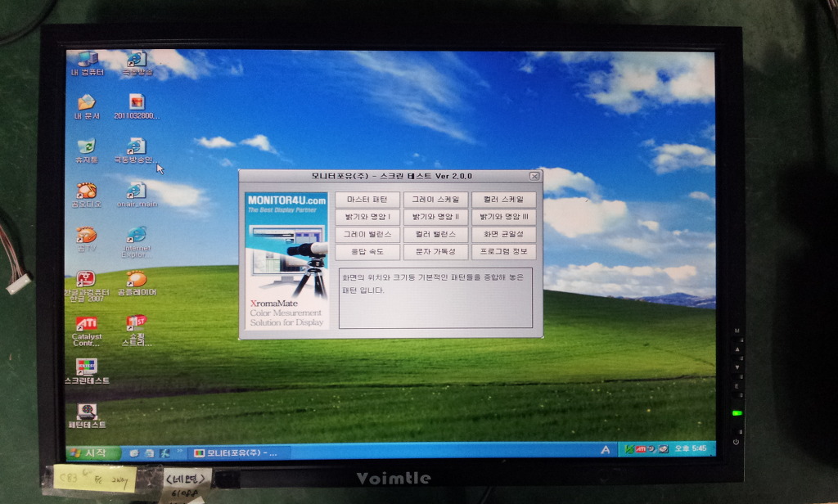Screen dimensions: 838x504
Task: Expand quick launch overflow chevron
Action: (179, 452)
